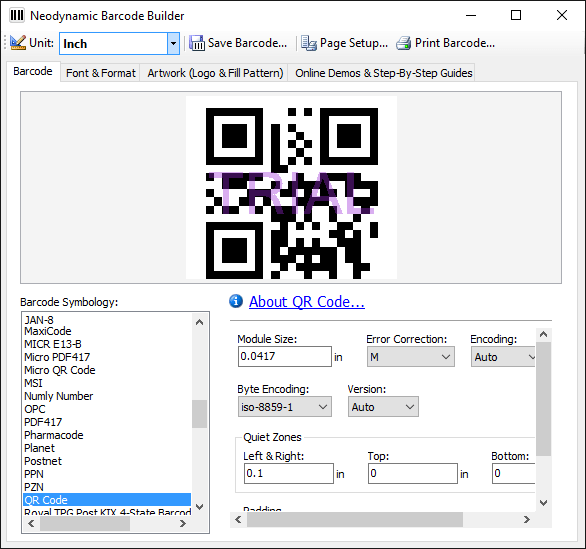Click the settings panel scroll up arrow
This screenshot has height=549, width=586.
543,334
